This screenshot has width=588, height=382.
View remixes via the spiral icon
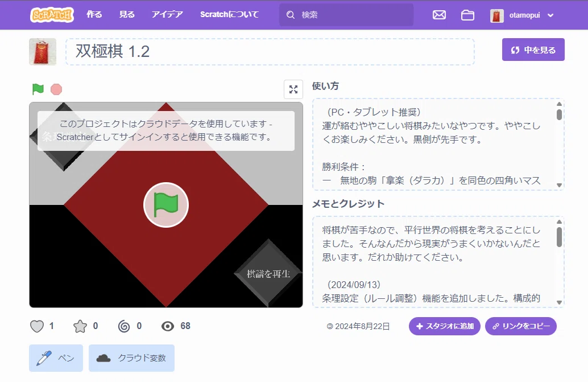tap(124, 326)
